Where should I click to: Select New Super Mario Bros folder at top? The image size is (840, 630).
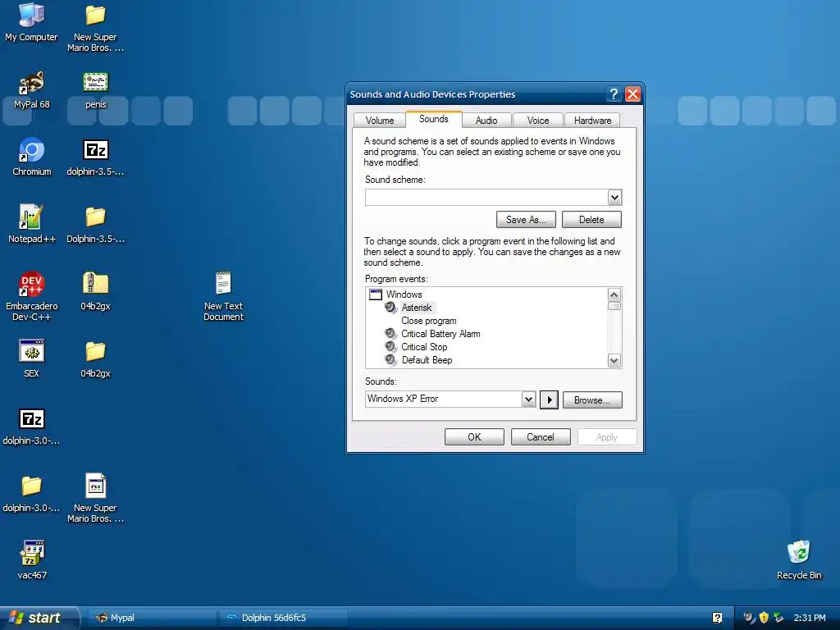95,28
